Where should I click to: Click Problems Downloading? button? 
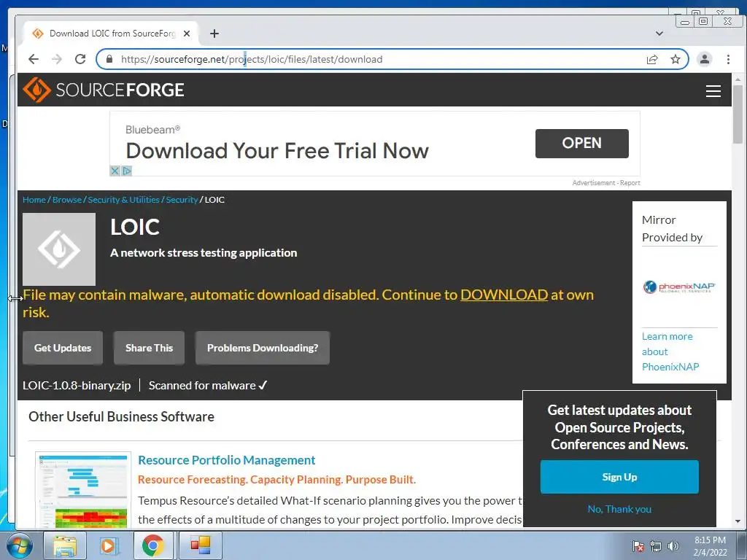[263, 348]
